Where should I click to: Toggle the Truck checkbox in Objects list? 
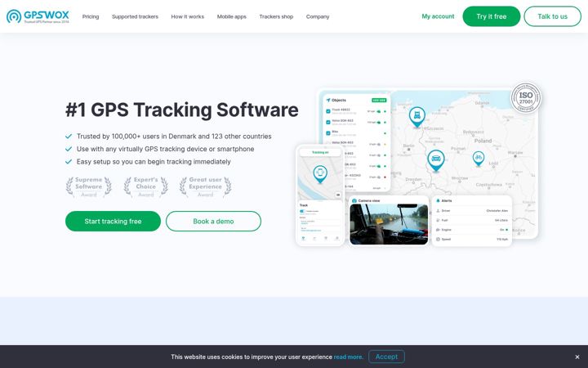point(328,111)
